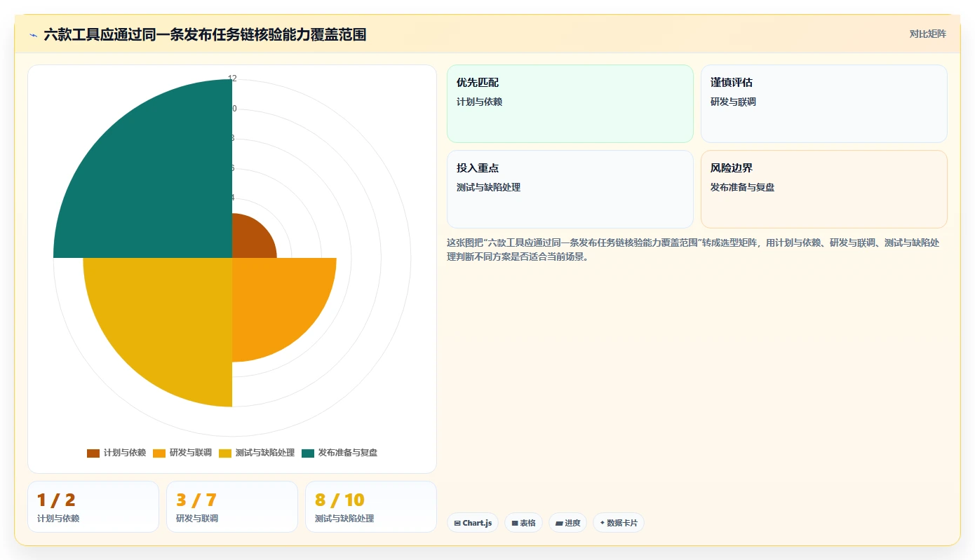
Task: Select the title 六款工具应通过同一条发布任务链核验能力覆盖范围
Action: coord(205,35)
